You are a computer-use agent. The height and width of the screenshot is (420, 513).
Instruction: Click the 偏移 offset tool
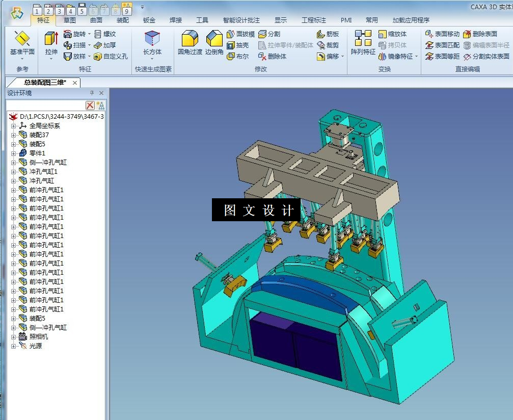tap(328, 56)
